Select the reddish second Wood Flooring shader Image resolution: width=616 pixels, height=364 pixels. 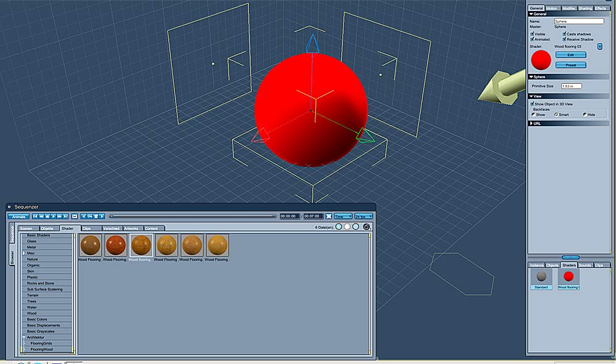coord(116,245)
